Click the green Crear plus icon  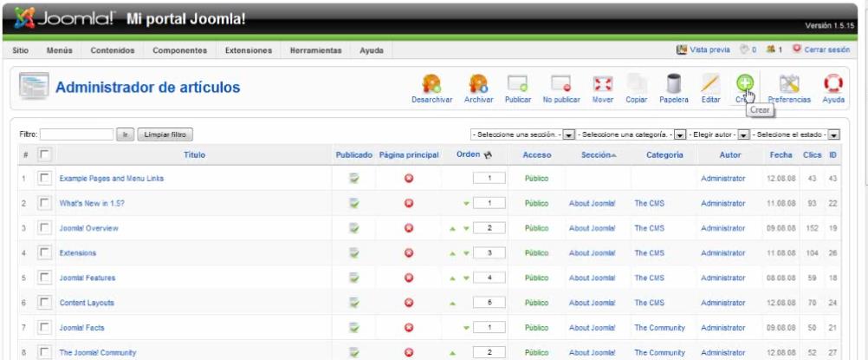click(x=744, y=84)
